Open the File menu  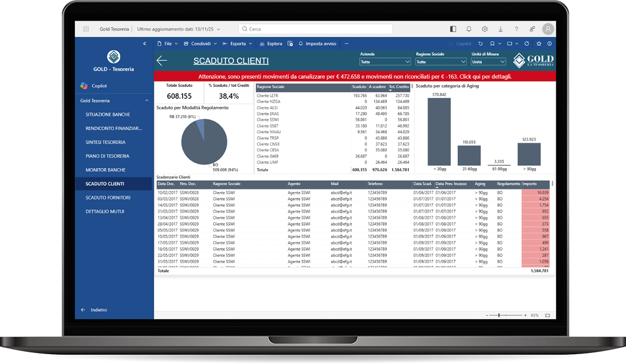pos(167,43)
